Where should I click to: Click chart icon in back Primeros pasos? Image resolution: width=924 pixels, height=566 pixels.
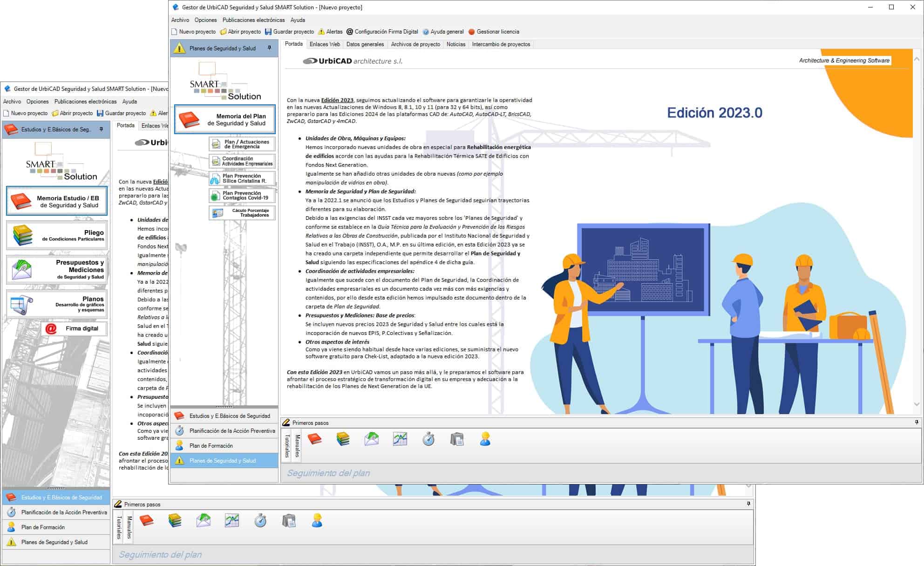click(x=232, y=520)
